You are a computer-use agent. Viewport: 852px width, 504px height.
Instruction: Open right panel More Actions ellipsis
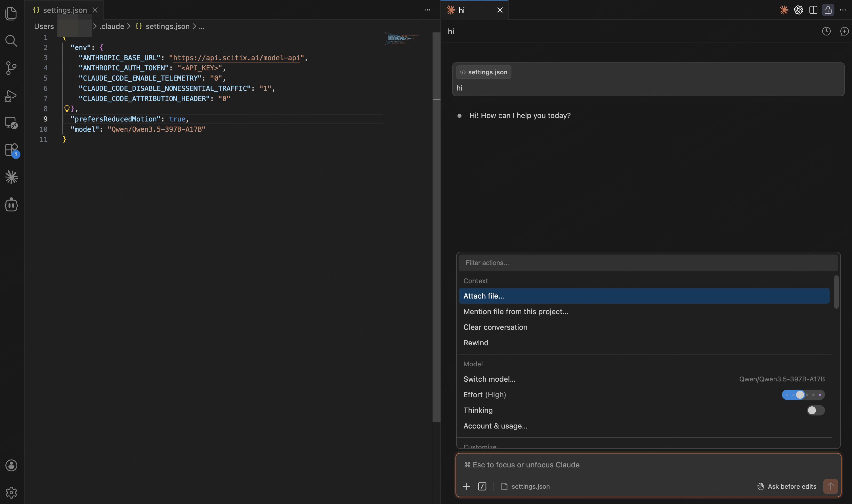(843, 10)
